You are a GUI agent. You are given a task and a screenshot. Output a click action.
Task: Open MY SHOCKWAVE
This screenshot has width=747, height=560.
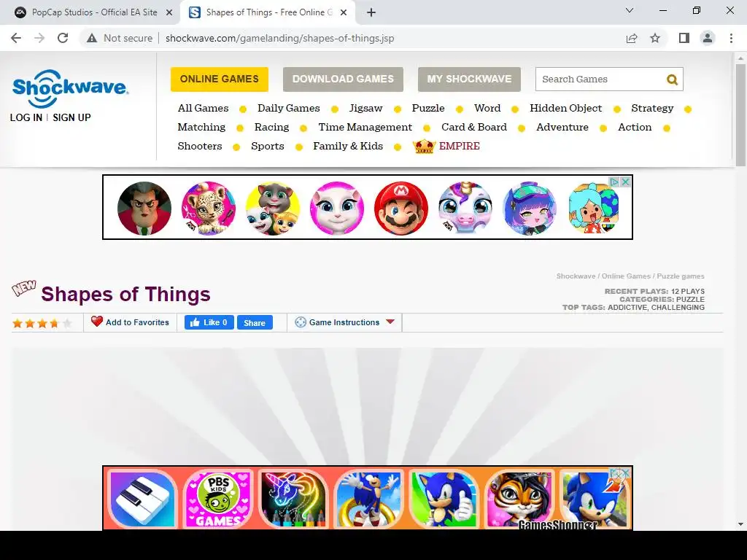[x=469, y=79]
